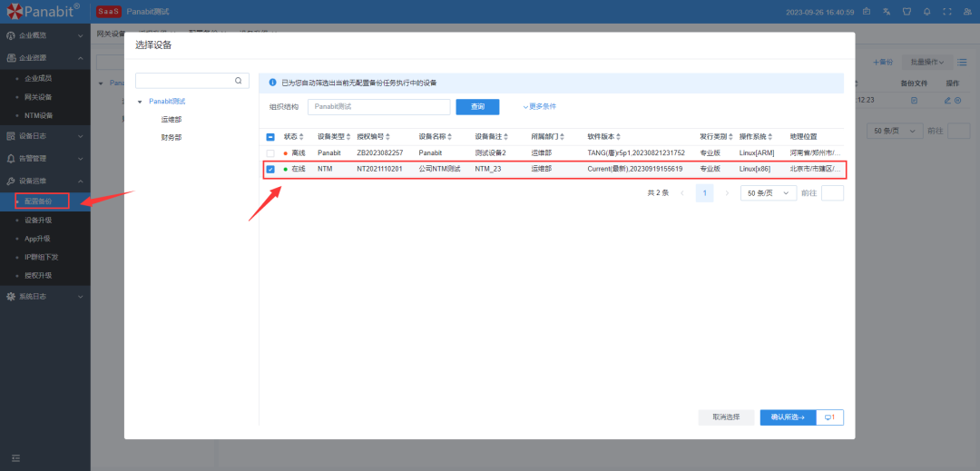Click the Panabit umbrella logo

[x=15, y=11]
